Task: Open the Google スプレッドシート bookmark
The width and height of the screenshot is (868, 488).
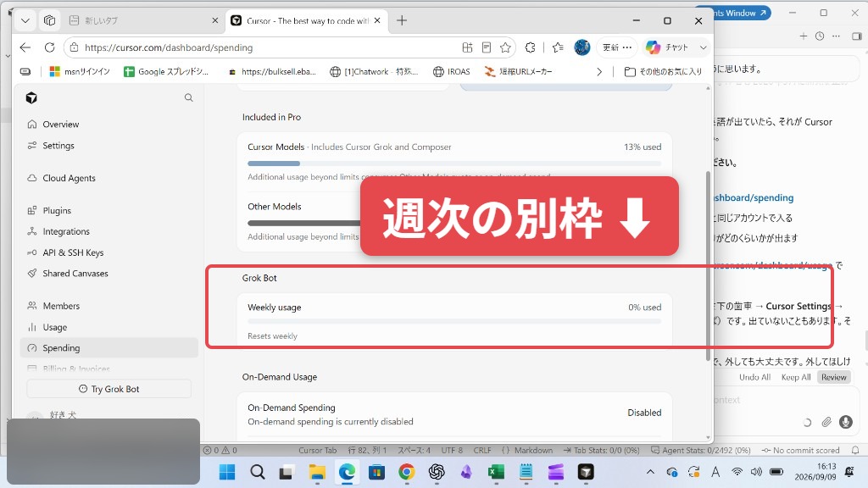Action: [166, 71]
